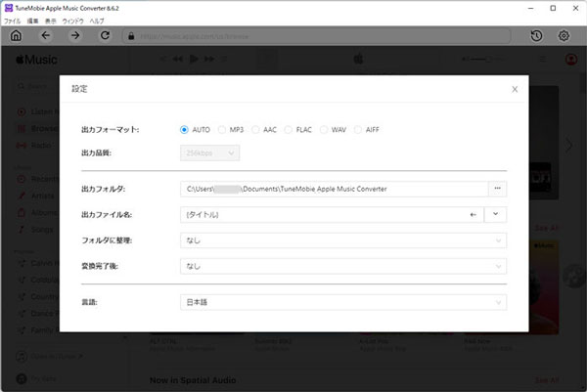Open the 表示 menu
This screenshot has width=587, height=392.
[x=51, y=21]
